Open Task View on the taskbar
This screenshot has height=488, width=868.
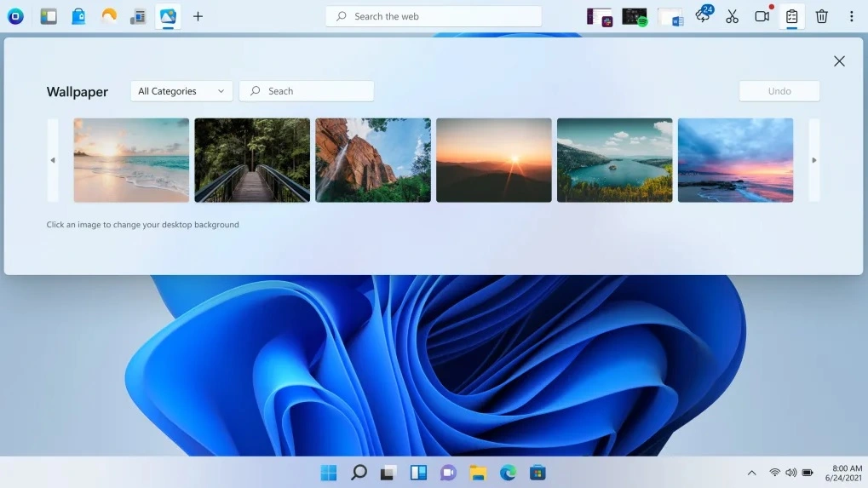tap(388, 473)
